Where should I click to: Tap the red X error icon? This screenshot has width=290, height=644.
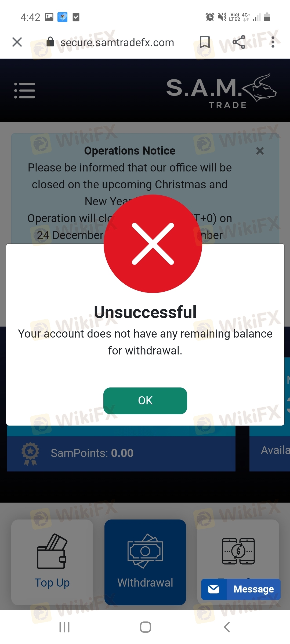[x=153, y=244]
